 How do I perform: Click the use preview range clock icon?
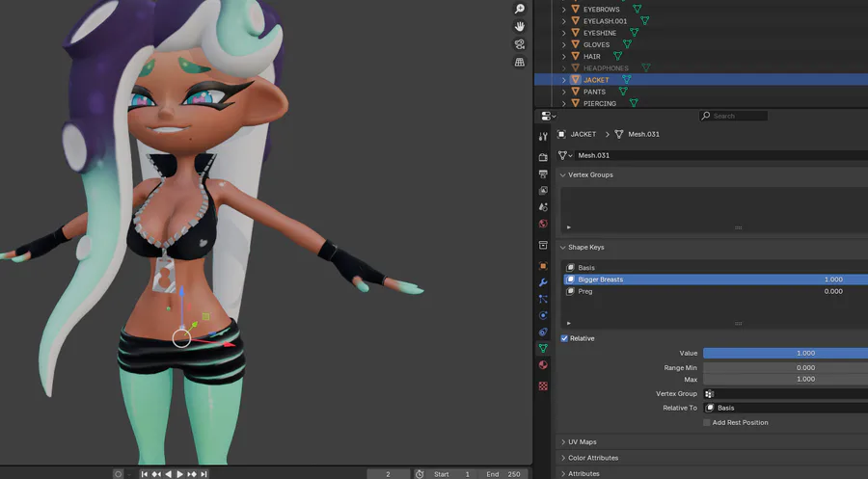pos(420,474)
